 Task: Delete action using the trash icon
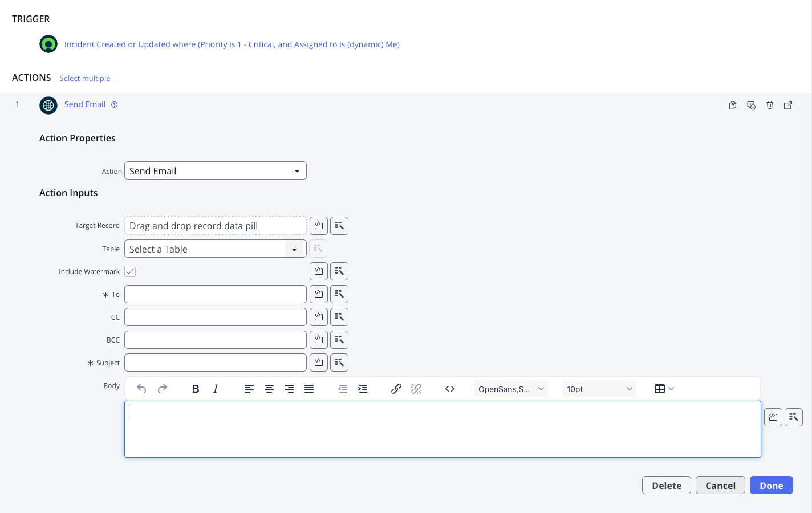tap(770, 105)
